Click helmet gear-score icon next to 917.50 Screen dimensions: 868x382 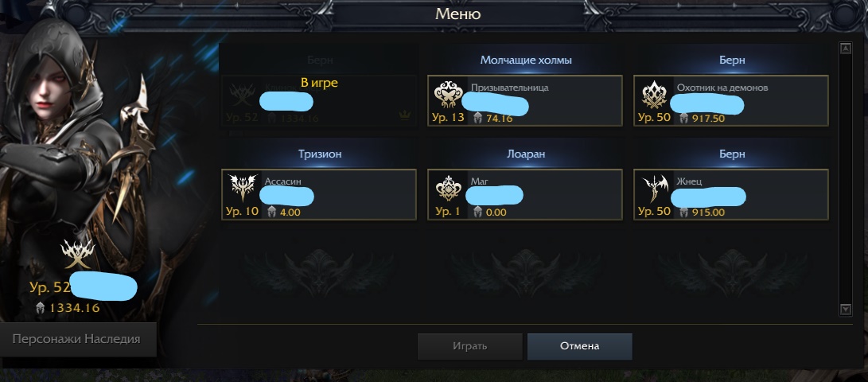(683, 118)
